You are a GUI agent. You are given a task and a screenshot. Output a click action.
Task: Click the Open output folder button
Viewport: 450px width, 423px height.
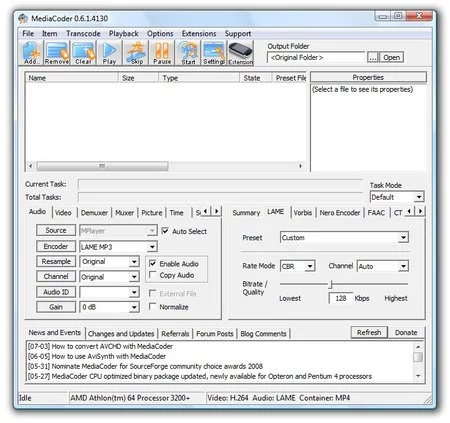tap(391, 57)
